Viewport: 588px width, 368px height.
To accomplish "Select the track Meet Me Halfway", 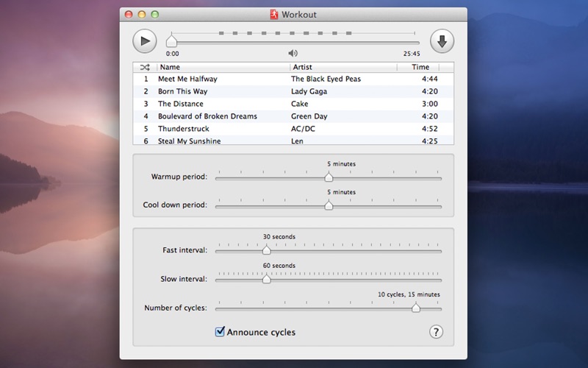I will pyautogui.click(x=293, y=79).
